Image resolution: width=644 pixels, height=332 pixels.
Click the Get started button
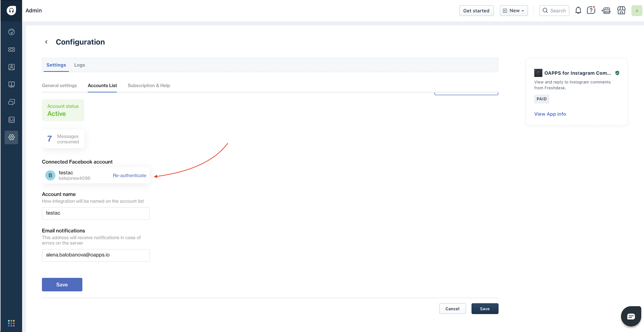click(476, 11)
